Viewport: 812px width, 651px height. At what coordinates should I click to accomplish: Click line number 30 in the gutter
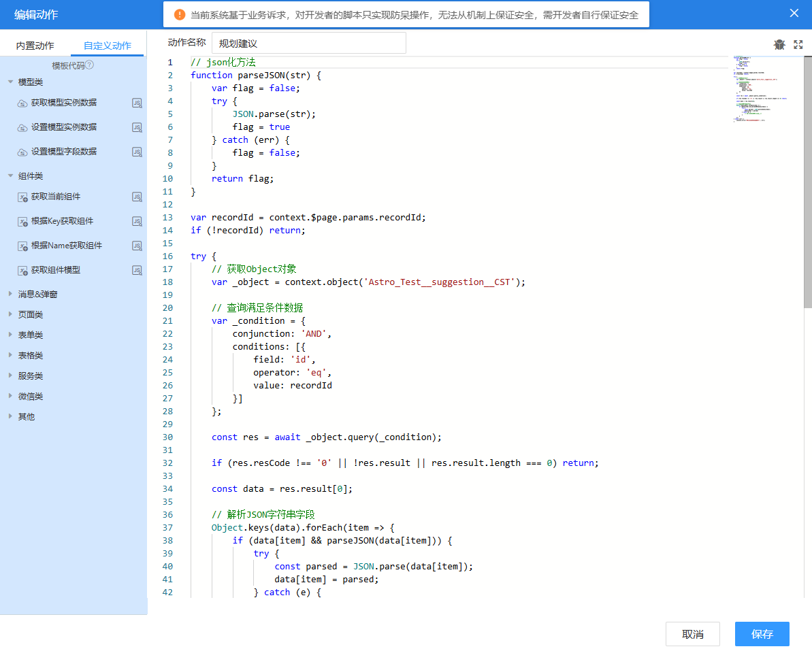click(168, 437)
